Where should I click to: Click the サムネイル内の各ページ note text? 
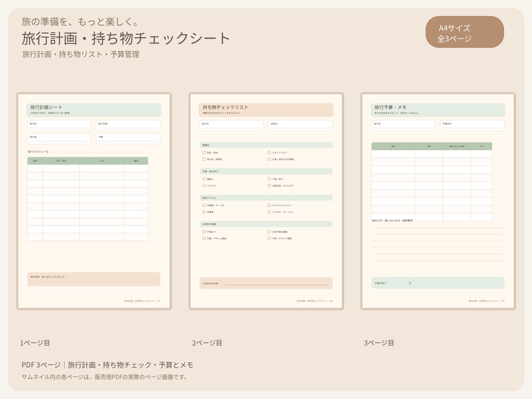[x=104, y=377]
